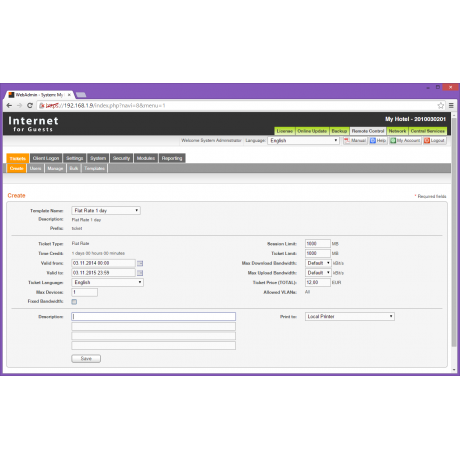The image size is (460, 460).
Task: Open the interface Language dropdown
Action: pos(303,140)
